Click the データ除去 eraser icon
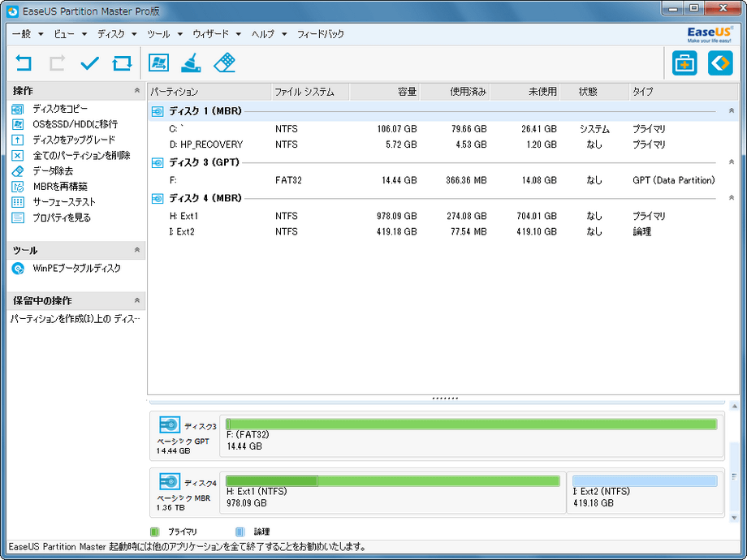 [x=18, y=171]
